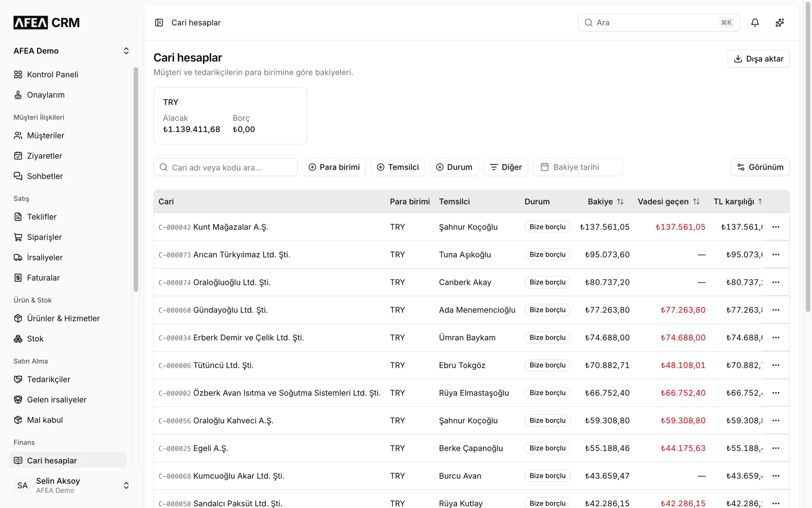Click the TRY balance summary card

pyautogui.click(x=230, y=116)
